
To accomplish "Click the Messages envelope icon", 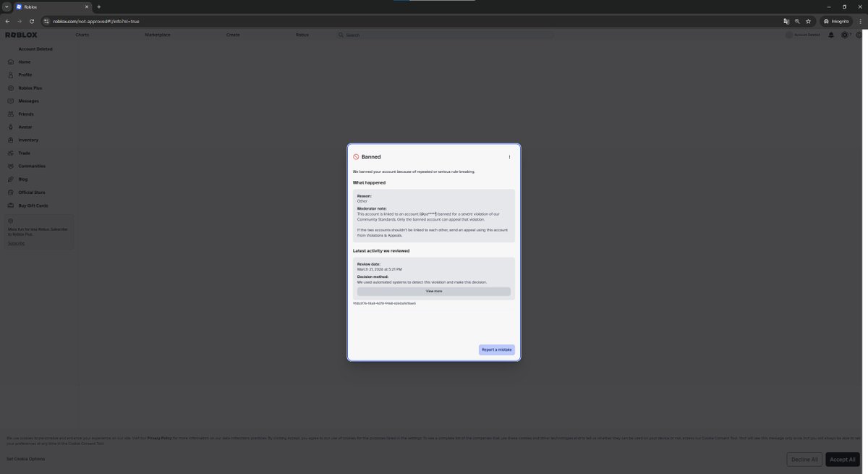I will pos(11,101).
